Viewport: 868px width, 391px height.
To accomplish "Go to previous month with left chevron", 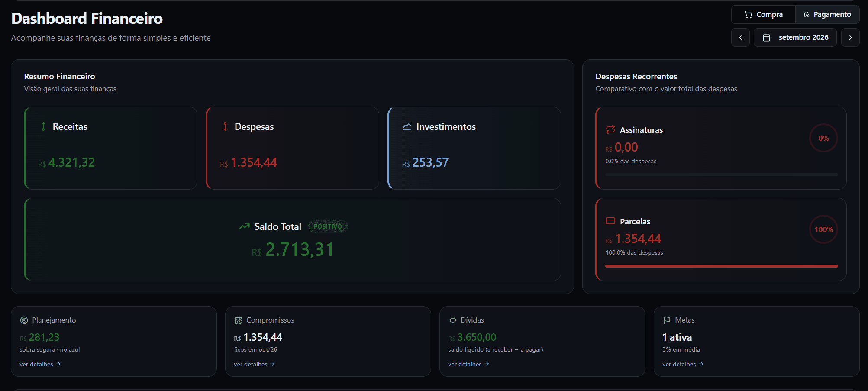I will click(741, 38).
